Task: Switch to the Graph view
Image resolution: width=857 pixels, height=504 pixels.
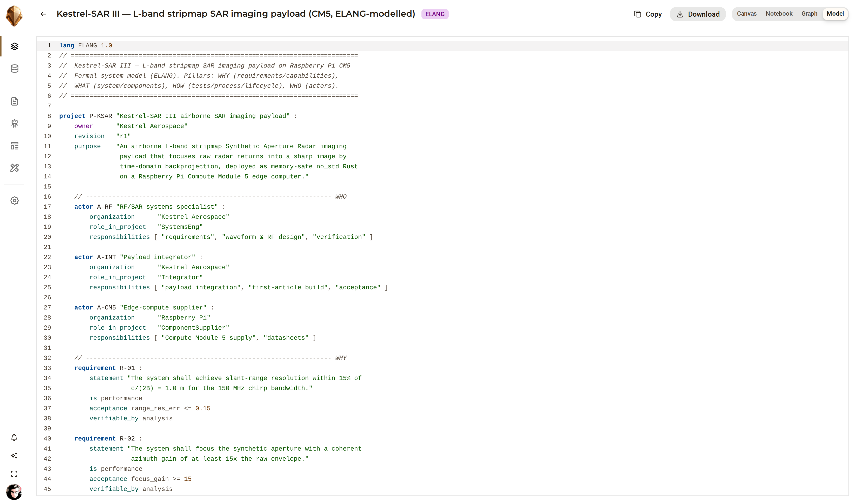Action: (809, 14)
